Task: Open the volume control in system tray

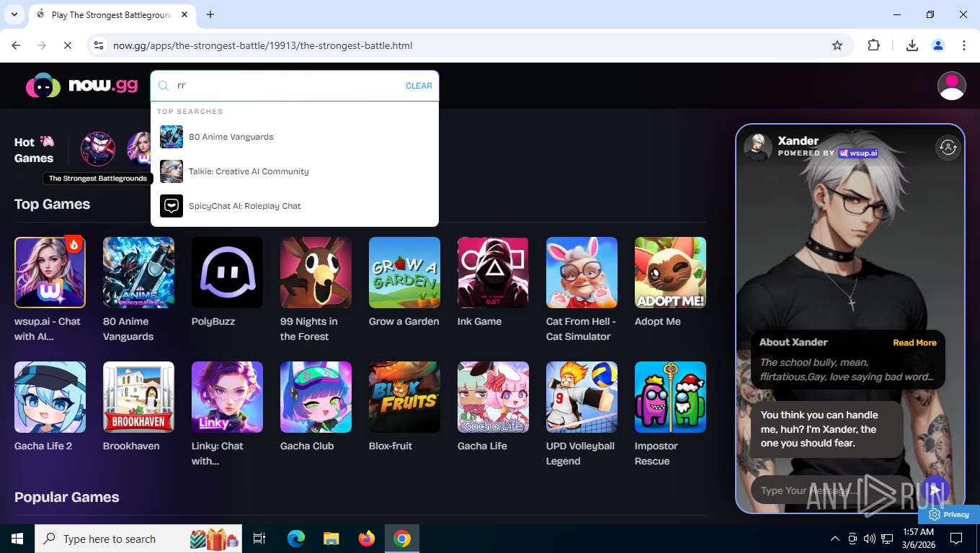Action: tap(869, 539)
